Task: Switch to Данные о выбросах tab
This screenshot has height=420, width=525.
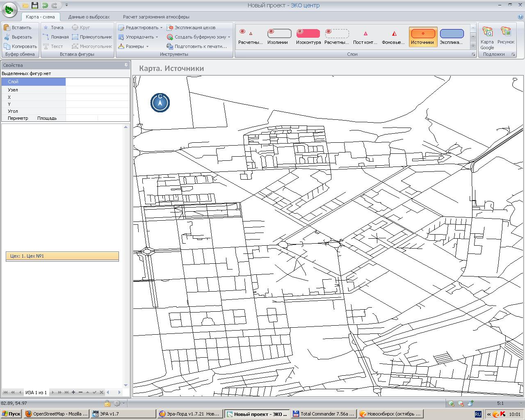Action: [x=89, y=17]
